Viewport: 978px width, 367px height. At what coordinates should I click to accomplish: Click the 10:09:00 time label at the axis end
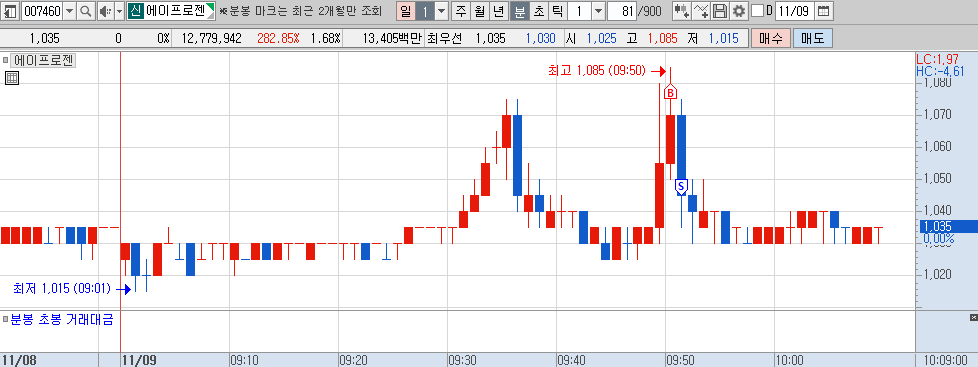pos(946,360)
